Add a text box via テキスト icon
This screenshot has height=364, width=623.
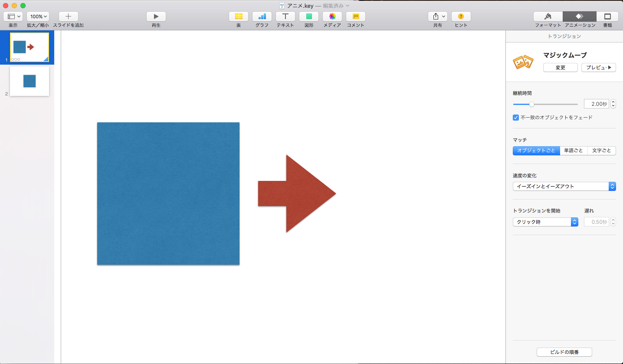tap(285, 16)
